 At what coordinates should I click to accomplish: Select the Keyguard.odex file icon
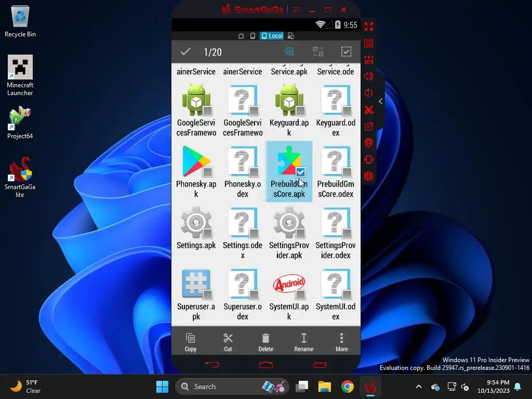[336, 100]
